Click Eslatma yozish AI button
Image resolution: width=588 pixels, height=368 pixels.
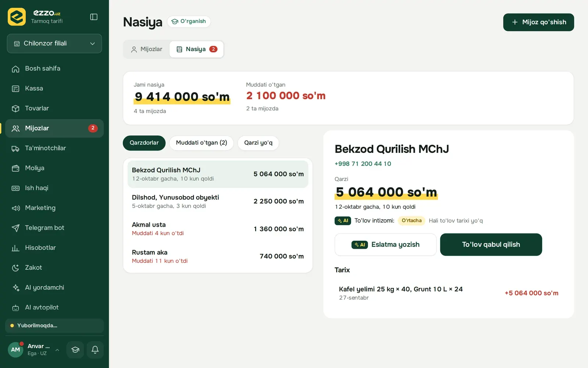pos(386,245)
